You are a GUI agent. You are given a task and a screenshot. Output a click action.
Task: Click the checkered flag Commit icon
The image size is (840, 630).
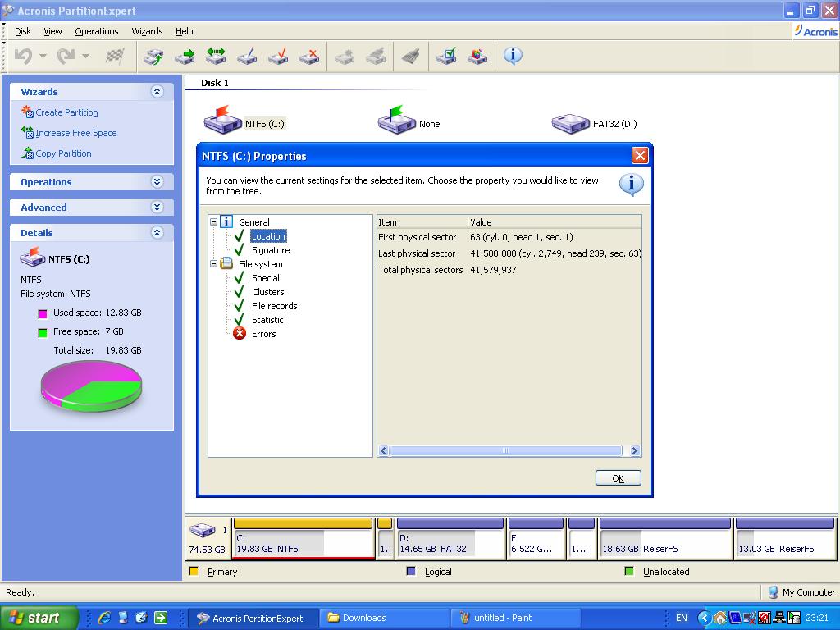tap(115, 56)
